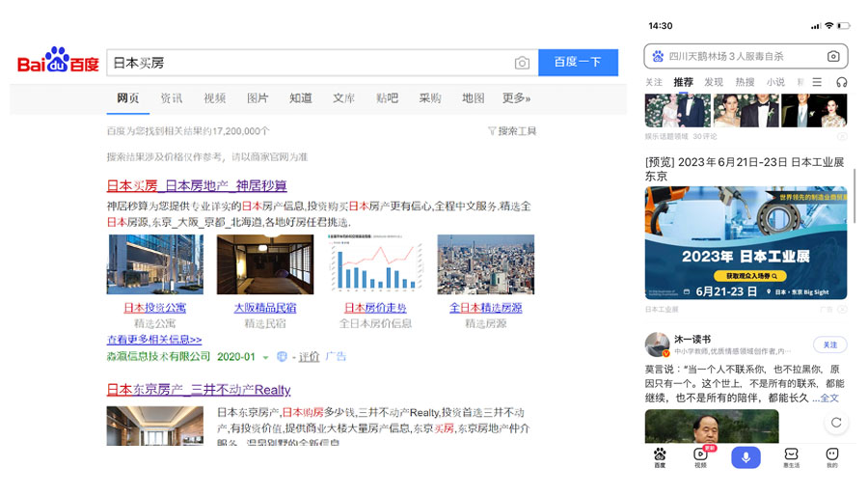Click the Baidu logo on the desktop page
The image size is (868, 496).
point(58,61)
